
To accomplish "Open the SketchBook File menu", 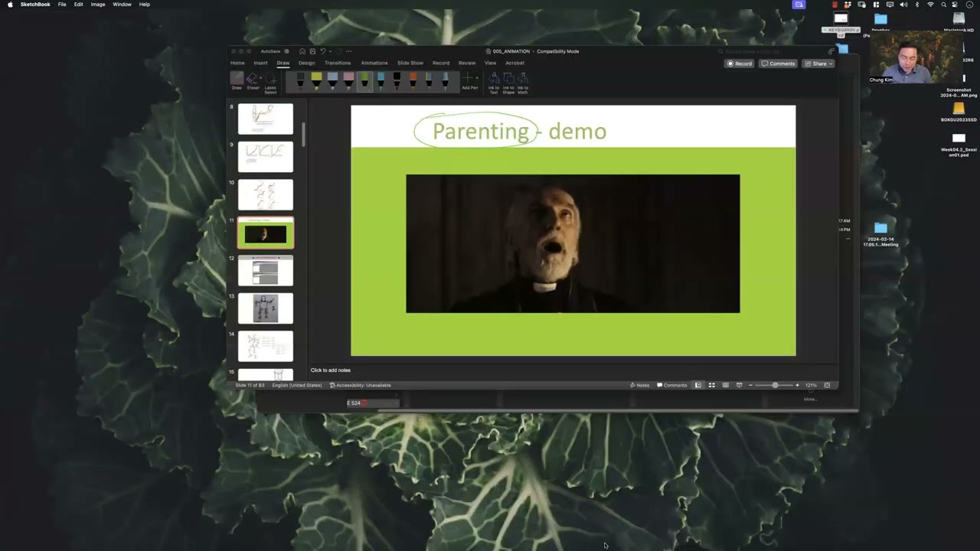I will (x=62, y=5).
